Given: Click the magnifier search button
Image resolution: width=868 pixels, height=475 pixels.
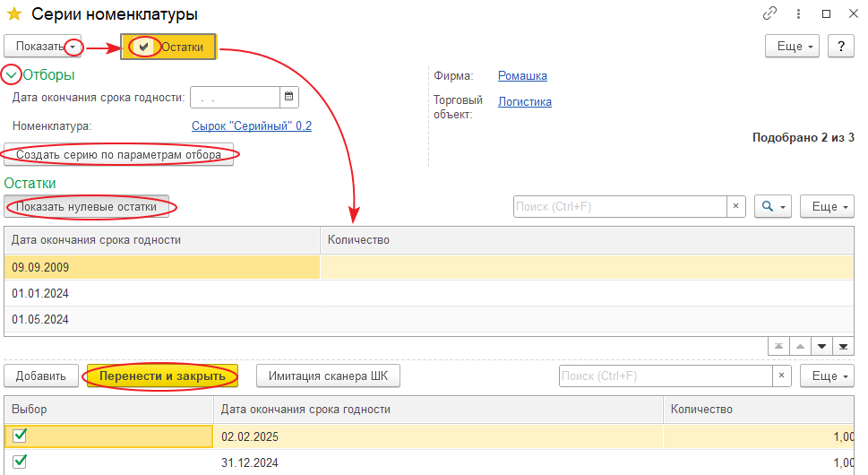Looking at the screenshot, I should click(773, 206).
